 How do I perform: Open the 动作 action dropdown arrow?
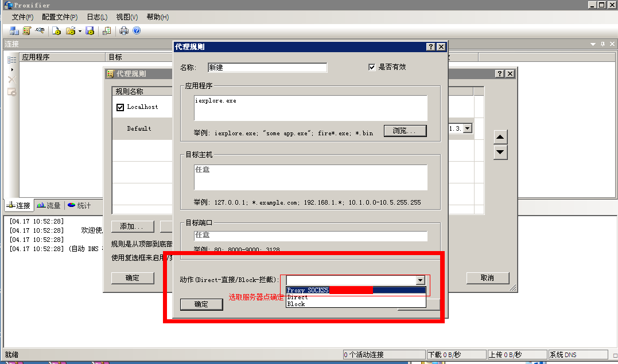coord(421,280)
